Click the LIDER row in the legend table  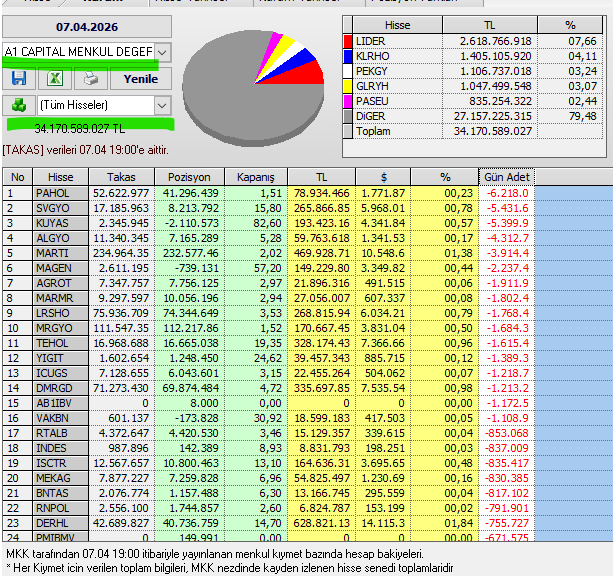(x=473, y=41)
